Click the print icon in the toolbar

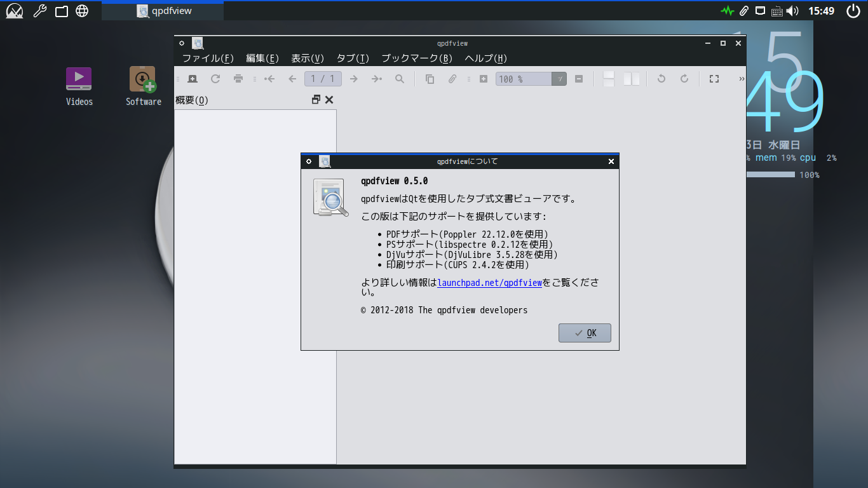238,79
